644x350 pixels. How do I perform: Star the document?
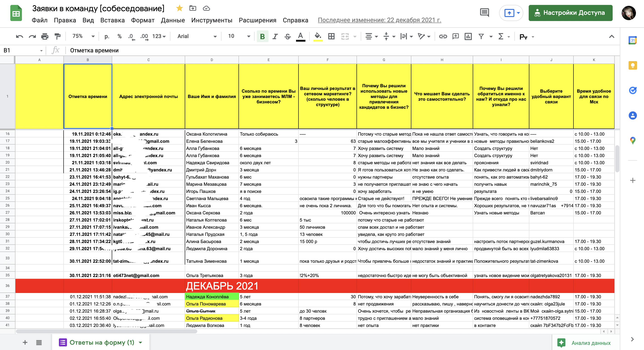(179, 9)
